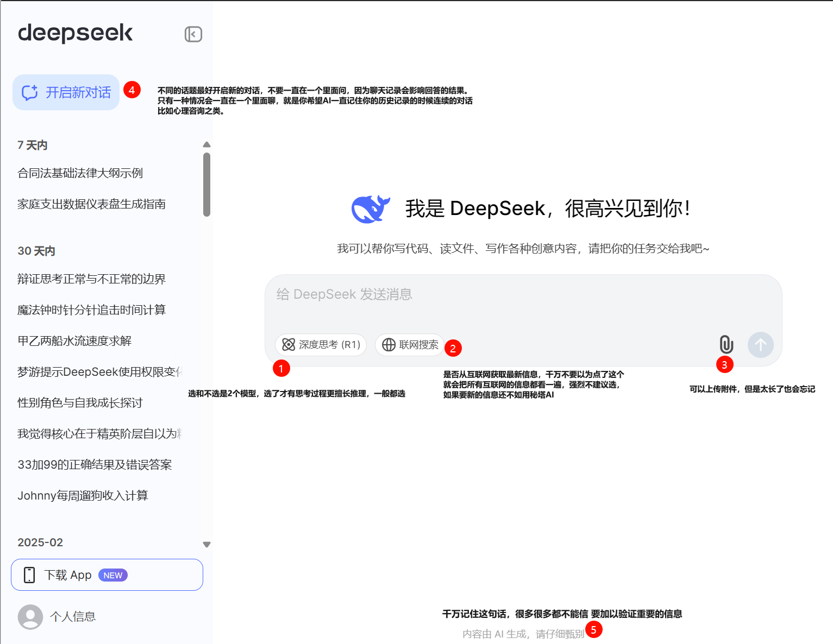Click the phone icon beside 下载 App
Viewport: 833px width, 644px height.
click(x=29, y=574)
